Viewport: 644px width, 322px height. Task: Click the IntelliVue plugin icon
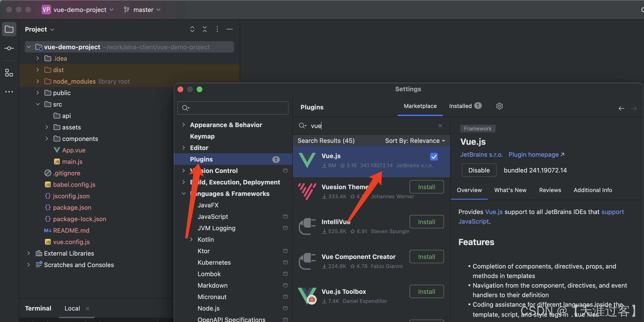pos(307,226)
